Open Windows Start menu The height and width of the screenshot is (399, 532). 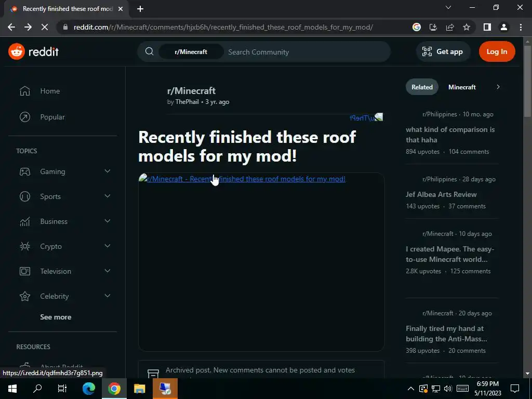(12, 389)
